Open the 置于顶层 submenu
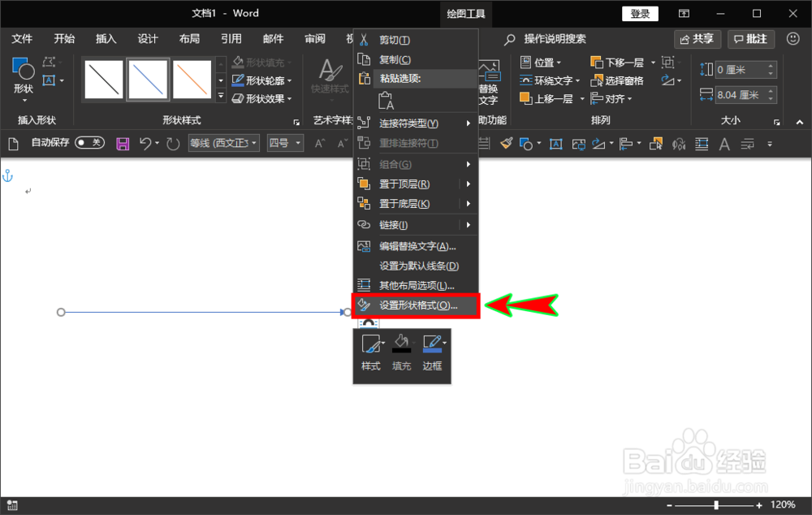 415,184
